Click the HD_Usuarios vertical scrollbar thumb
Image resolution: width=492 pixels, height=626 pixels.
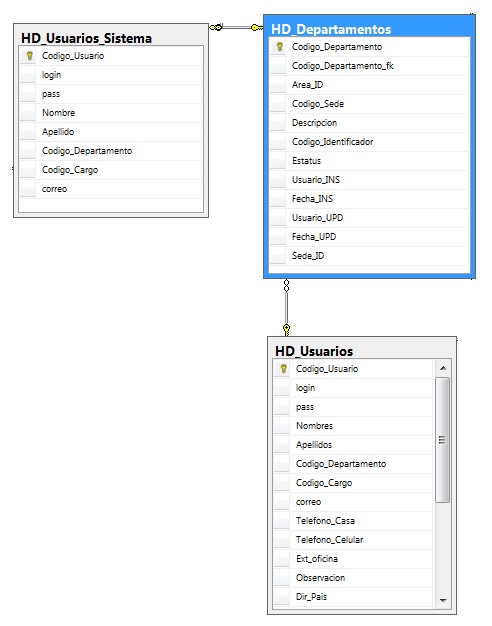[x=442, y=440]
